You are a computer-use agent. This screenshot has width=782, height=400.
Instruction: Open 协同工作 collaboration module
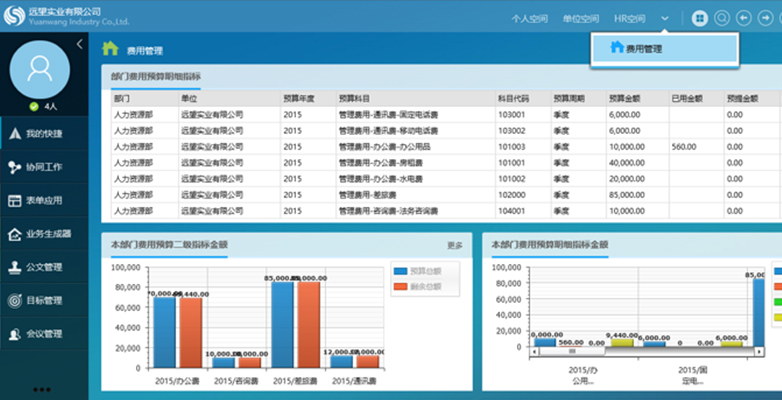(x=42, y=167)
